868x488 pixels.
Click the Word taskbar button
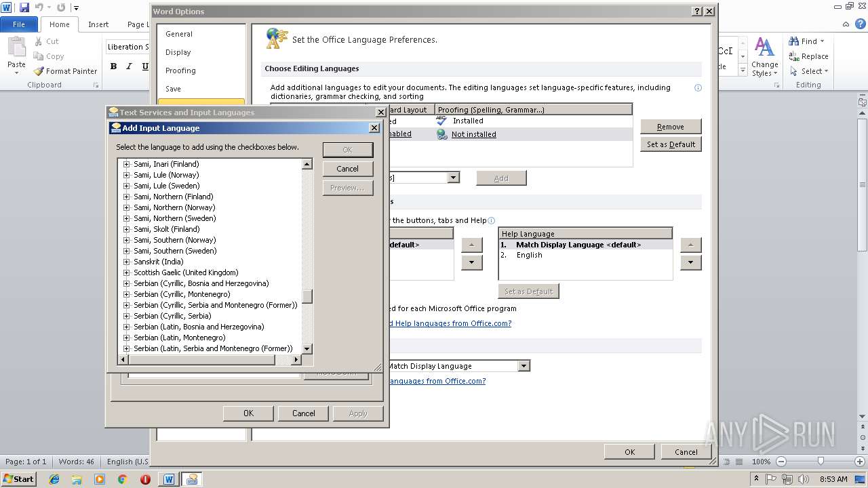tap(168, 479)
